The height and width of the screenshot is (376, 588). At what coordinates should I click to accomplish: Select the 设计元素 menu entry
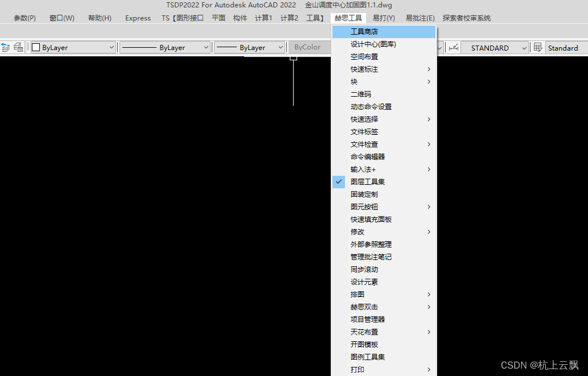tap(384, 282)
